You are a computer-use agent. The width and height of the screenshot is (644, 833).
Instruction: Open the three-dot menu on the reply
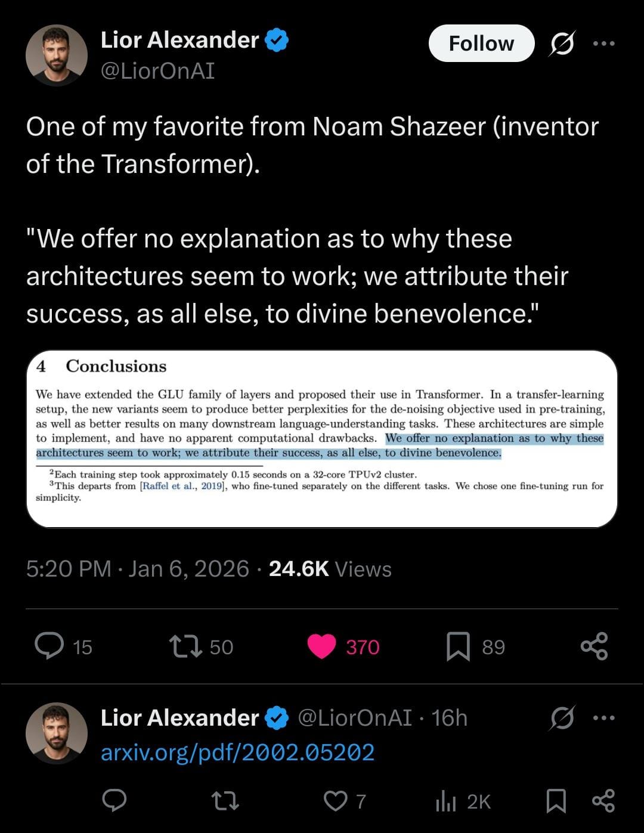(603, 718)
